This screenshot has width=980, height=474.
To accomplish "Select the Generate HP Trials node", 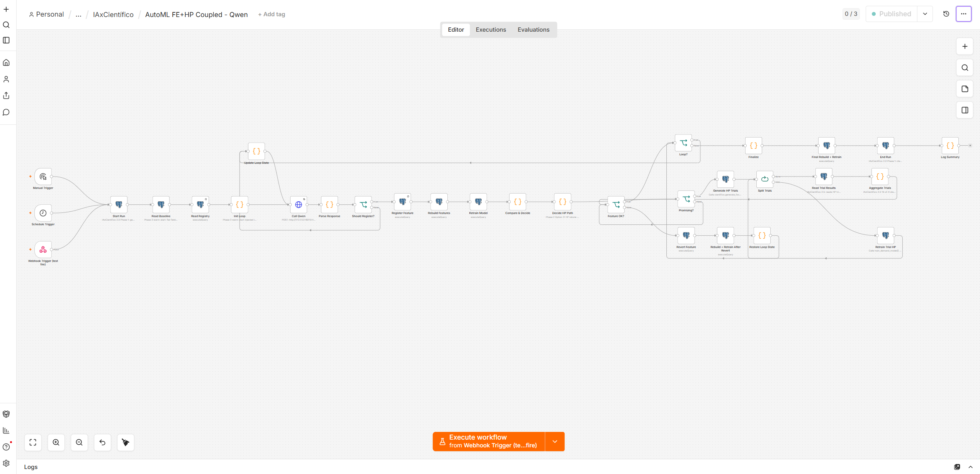I will click(x=725, y=179).
